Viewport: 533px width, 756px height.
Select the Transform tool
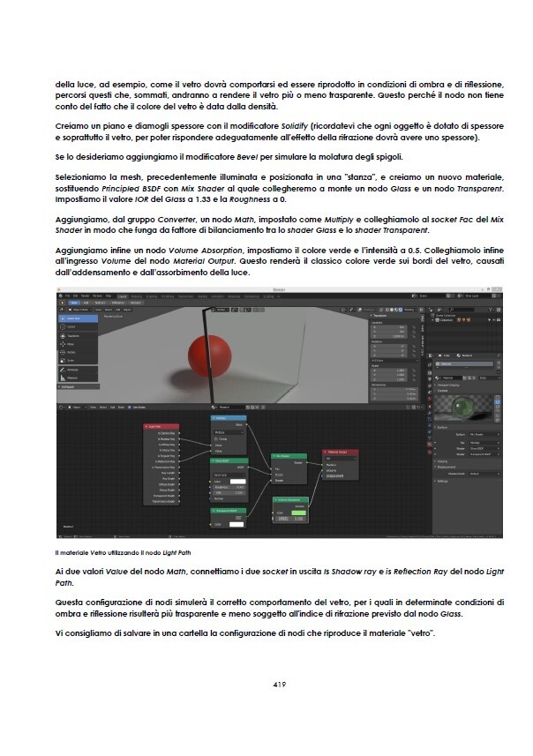click(x=78, y=336)
